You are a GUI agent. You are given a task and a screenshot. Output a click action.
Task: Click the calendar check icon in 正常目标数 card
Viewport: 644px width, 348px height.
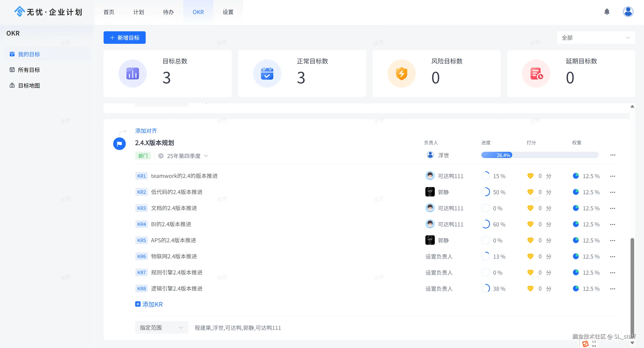(267, 74)
